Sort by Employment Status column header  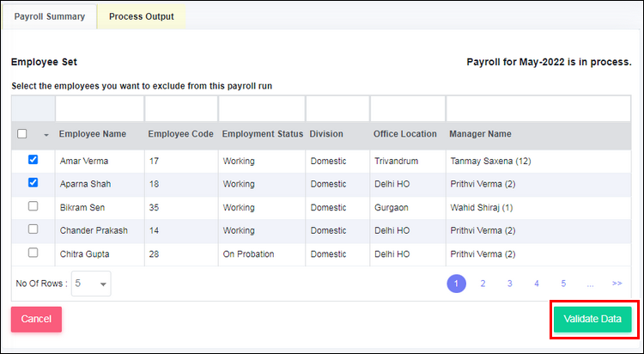pos(263,134)
